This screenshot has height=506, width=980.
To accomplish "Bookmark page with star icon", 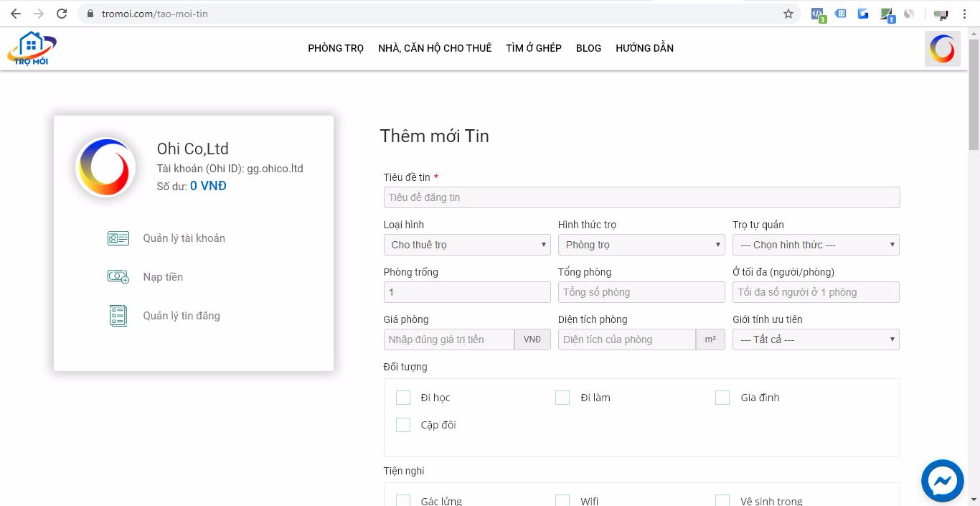I will [788, 14].
